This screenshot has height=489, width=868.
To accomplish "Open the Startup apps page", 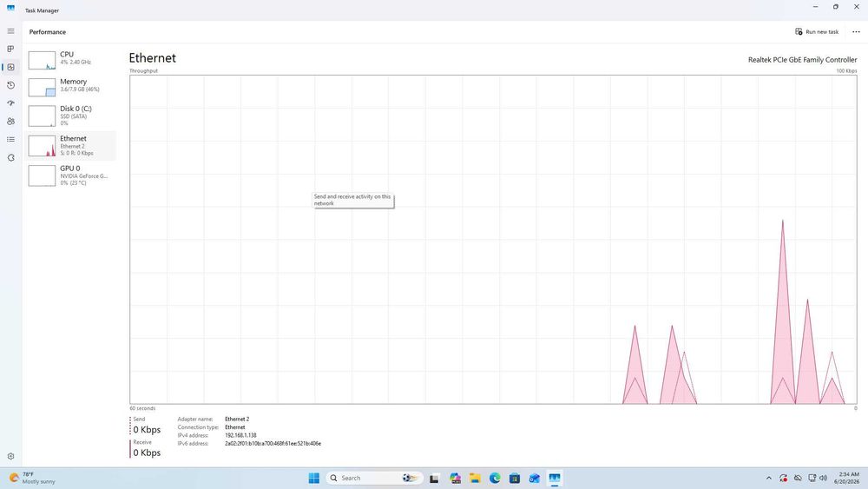I will pos(10,103).
